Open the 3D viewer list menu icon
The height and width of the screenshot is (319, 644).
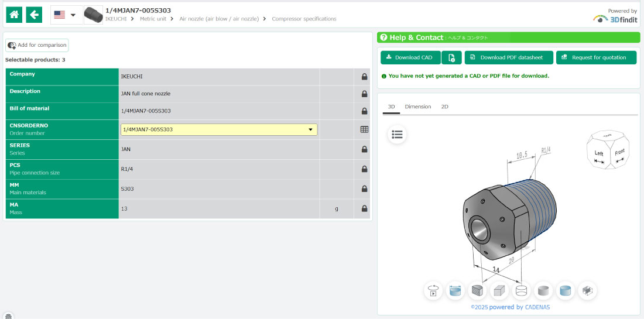397,134
